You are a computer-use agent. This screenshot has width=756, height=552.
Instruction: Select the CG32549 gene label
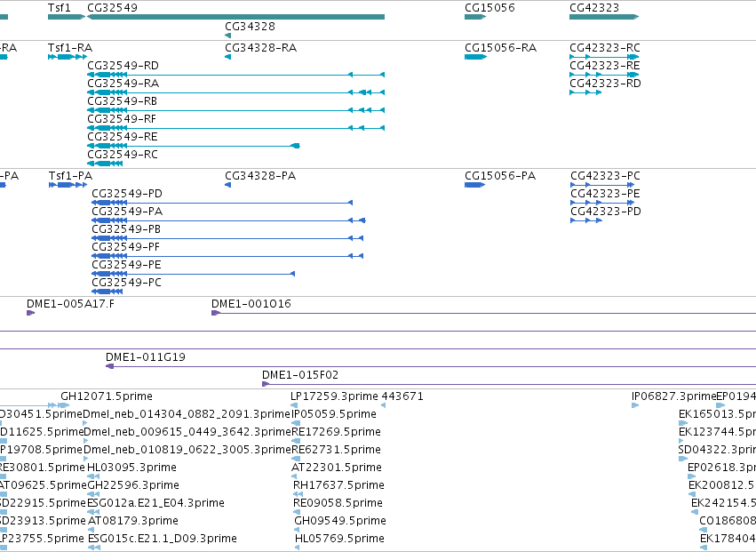click(112, 8)
